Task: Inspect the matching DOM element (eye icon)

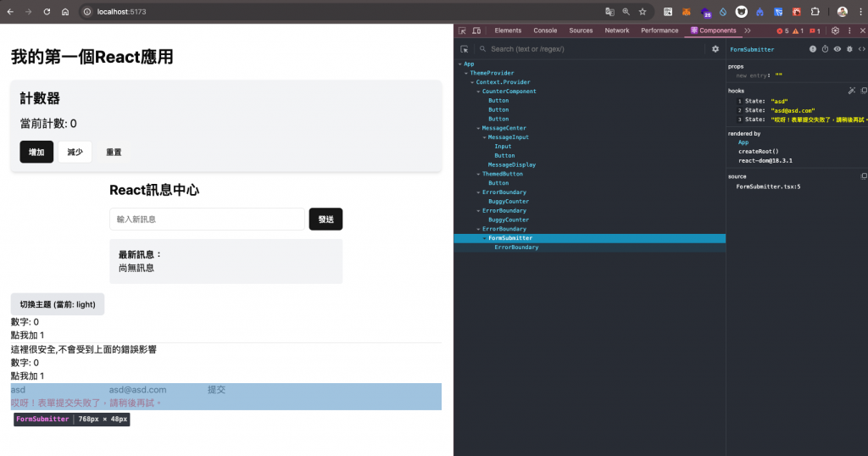Action: [837, 49]
